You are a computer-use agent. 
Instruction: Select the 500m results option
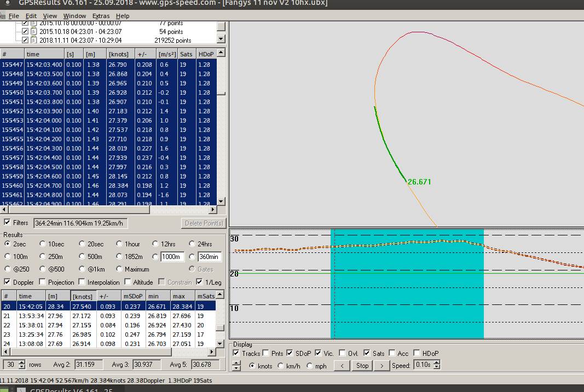click(82, 256)
